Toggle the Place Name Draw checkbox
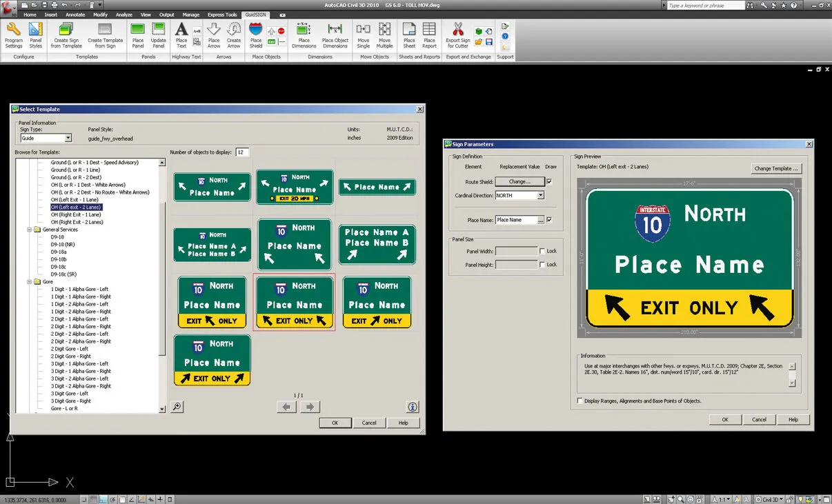This screenshot has height=504, width=832. 549,220
